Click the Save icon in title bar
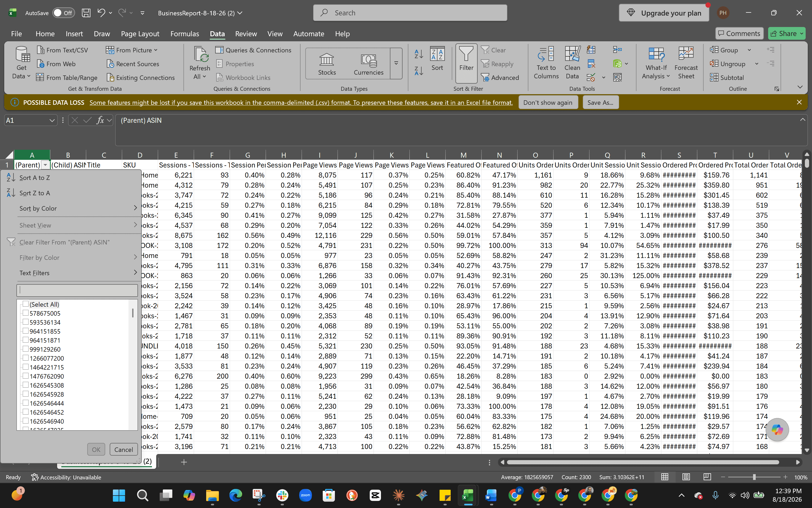This screenshot has height=508, width=812. point(86,13)
